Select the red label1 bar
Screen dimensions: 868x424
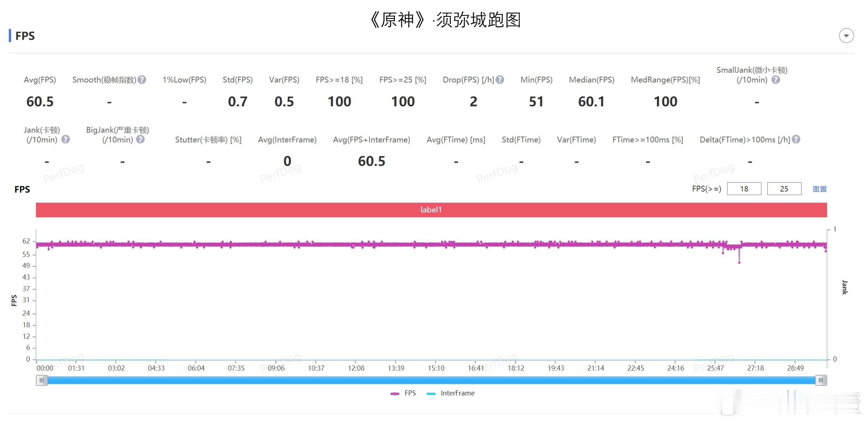[431, 210]
